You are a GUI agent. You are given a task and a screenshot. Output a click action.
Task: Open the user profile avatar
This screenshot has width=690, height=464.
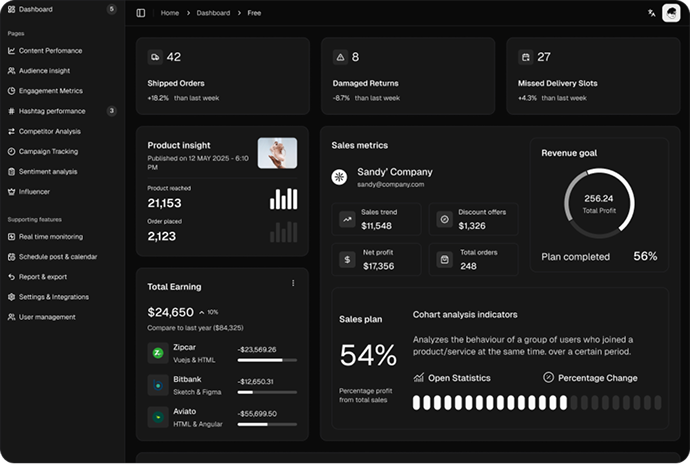tap(671, 13)
